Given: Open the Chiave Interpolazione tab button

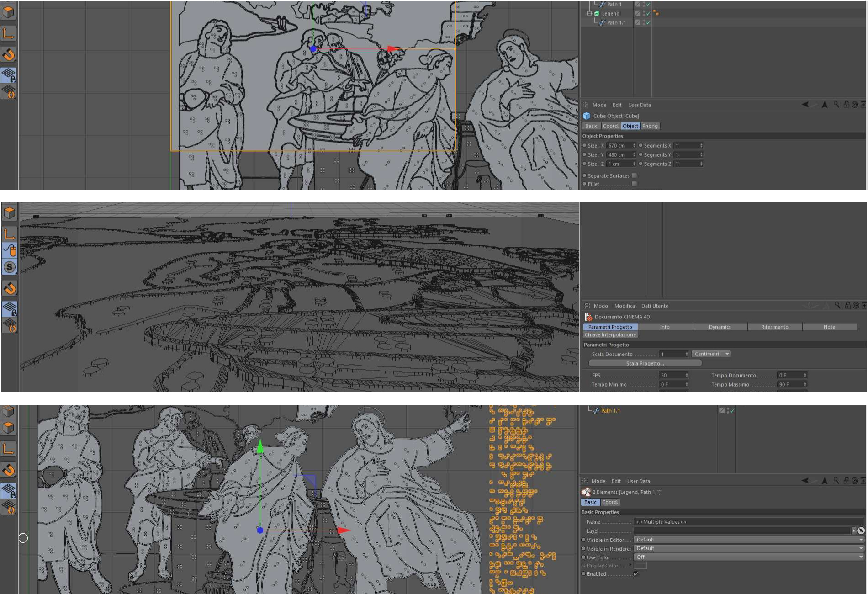Looking at the screenshot, I should (x=610, y=334).
